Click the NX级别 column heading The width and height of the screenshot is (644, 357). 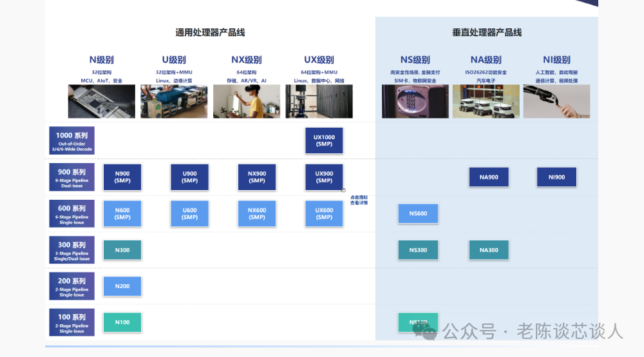(247, 60)
